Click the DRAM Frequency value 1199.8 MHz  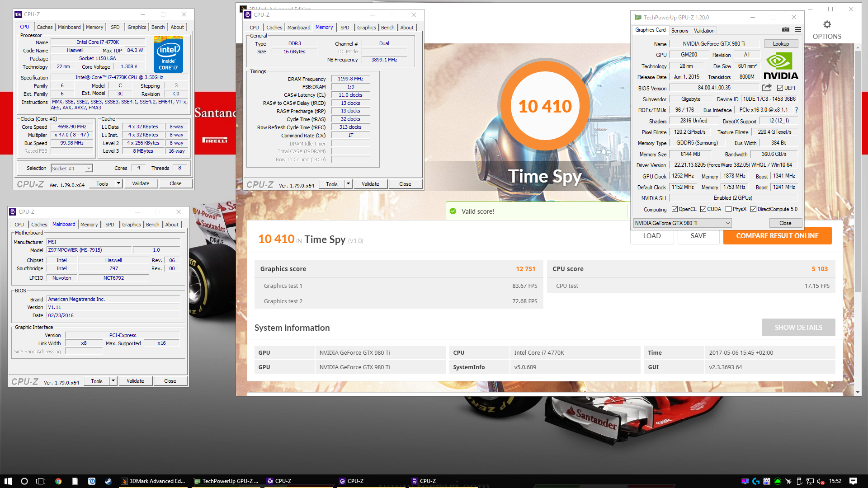tap(350, 79)
